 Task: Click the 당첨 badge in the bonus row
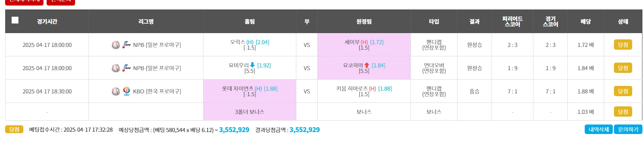pyautogui.click(x=623, y=112)
